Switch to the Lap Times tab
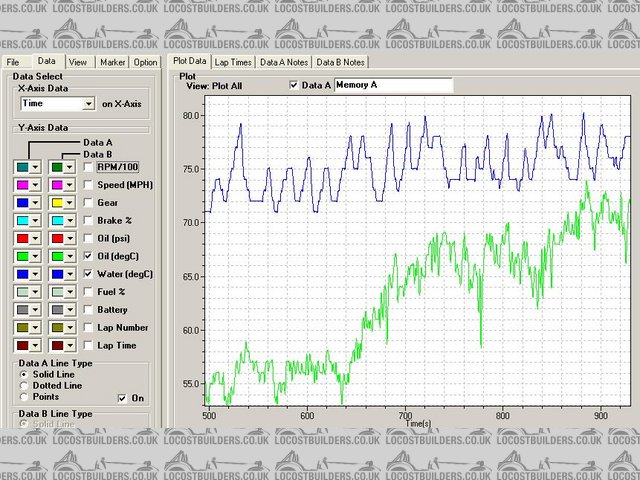 tap(233, 62)
